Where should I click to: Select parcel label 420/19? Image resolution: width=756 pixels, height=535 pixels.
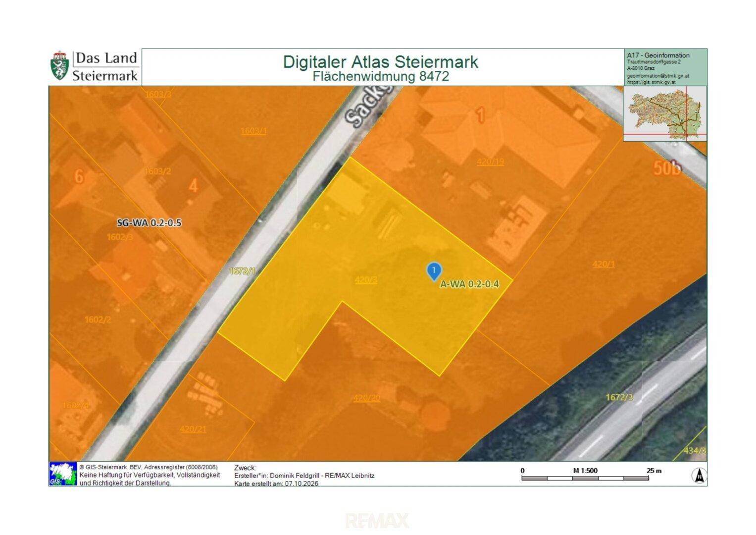tap(490, 161)
